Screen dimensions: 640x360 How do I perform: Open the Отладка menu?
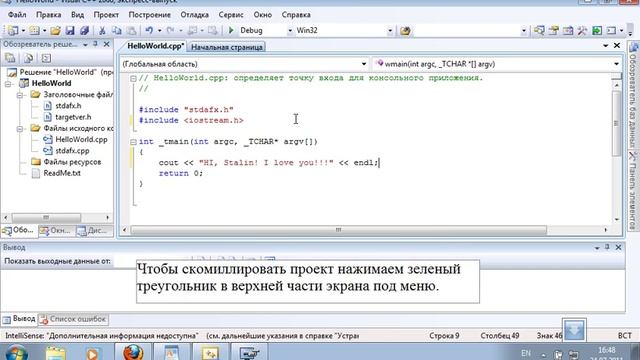(195, 15)
